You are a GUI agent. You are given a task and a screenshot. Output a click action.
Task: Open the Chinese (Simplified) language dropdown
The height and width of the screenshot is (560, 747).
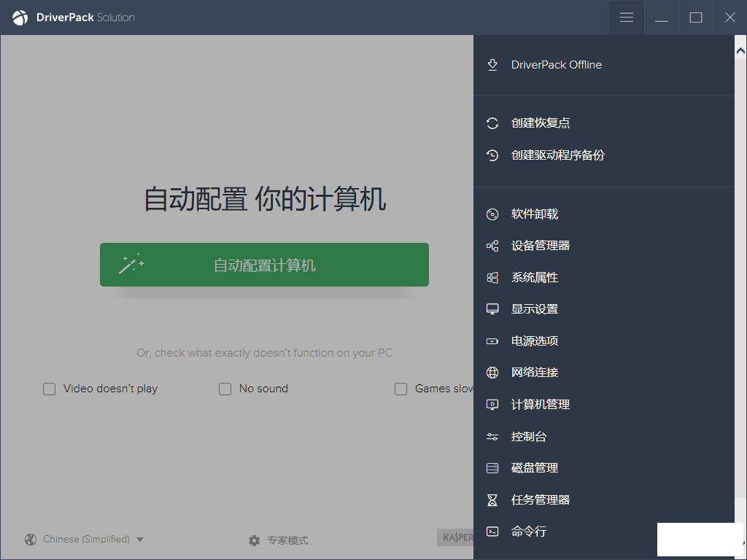point(84,540)
